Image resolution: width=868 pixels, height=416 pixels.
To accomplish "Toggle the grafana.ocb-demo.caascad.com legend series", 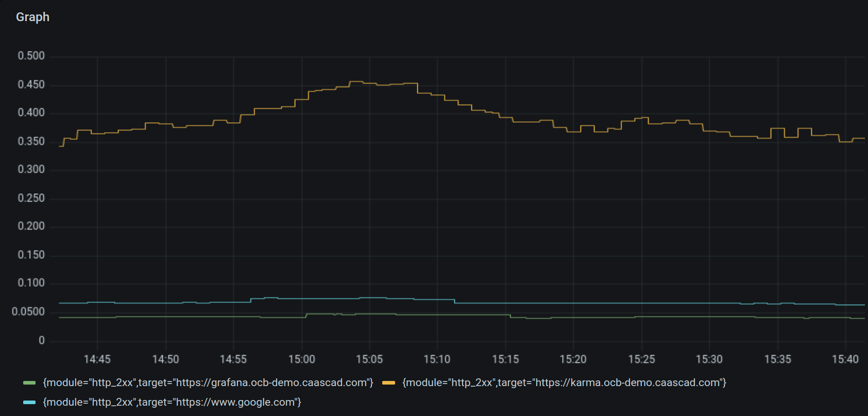I will click(208, 382).
